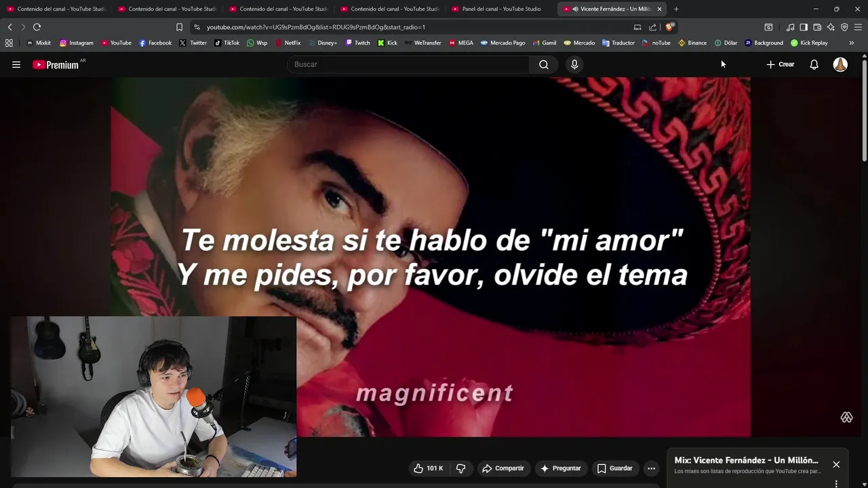Image resolution: width=868 pixels, height=488 pixels.
Task: Open the Kick Replay bookmark
Action: (809, 43)
